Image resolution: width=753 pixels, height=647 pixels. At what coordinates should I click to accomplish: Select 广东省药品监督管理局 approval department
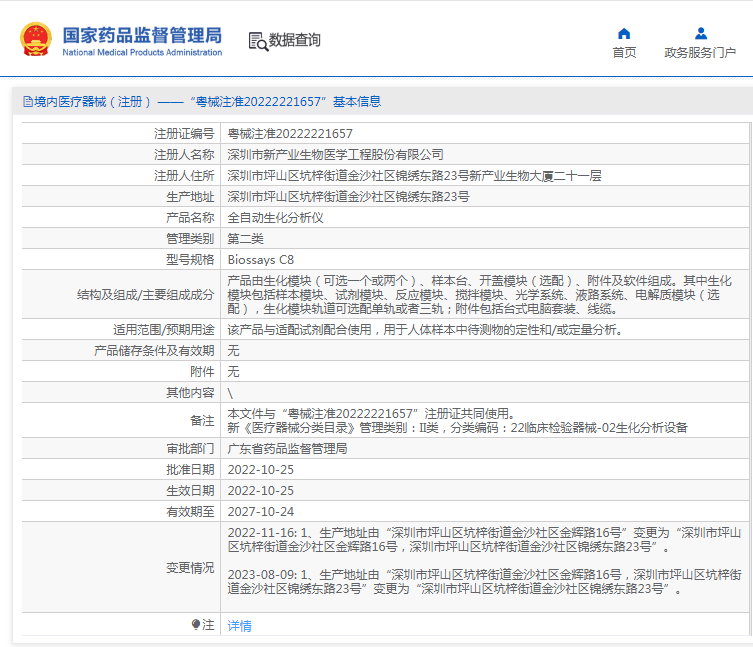coord(287,449)
